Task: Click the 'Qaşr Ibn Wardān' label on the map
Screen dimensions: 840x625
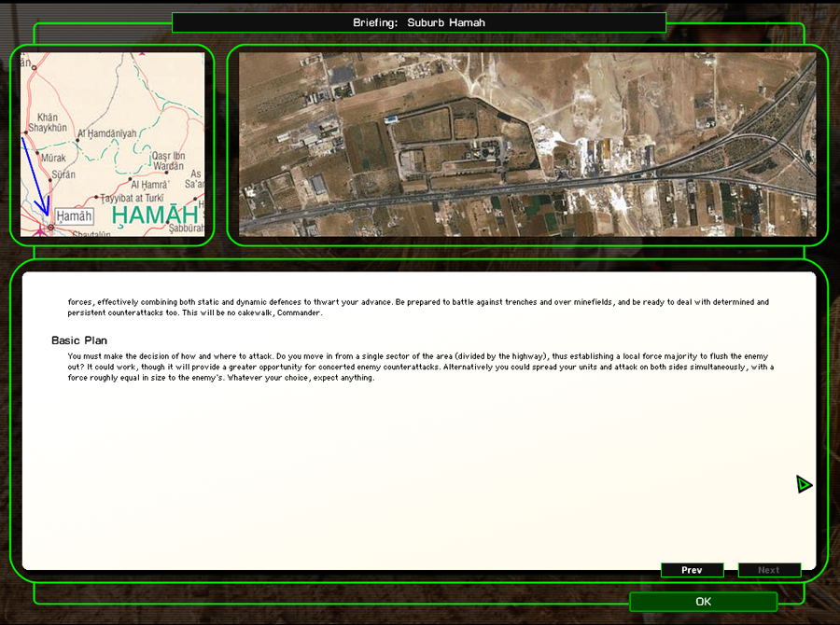Action: 168,160
